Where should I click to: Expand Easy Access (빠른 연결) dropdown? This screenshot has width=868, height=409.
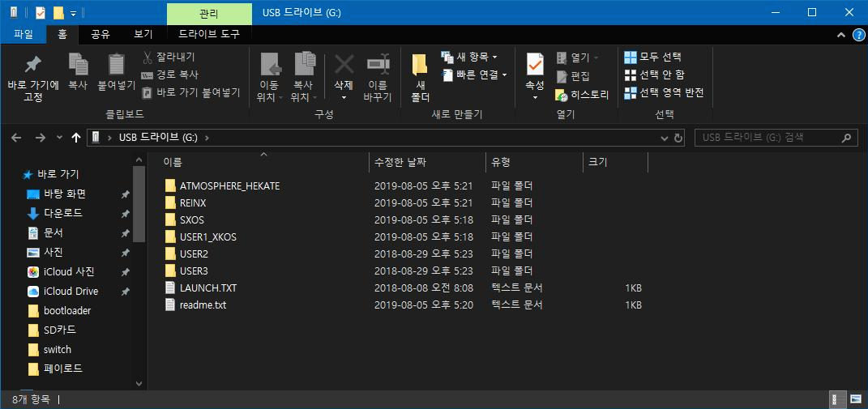point(504,75)
